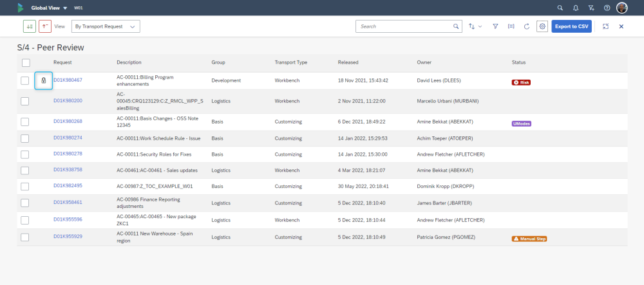Click the red collapse-all rows icon

[x=45, y=26]
